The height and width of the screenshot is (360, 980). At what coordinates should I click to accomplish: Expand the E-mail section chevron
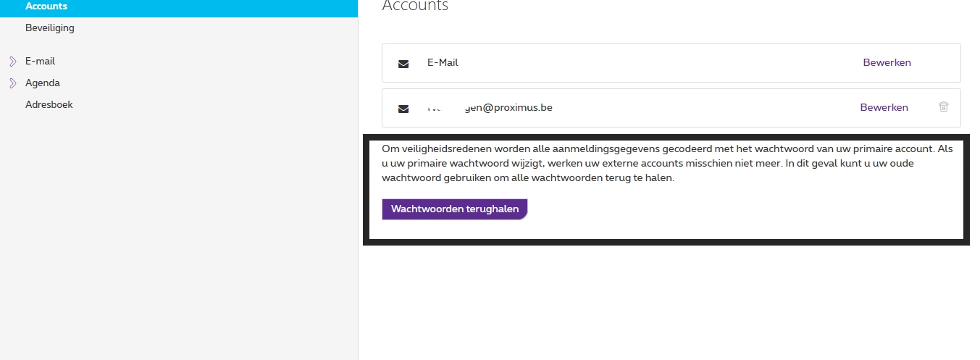click(x=12, y=62)
